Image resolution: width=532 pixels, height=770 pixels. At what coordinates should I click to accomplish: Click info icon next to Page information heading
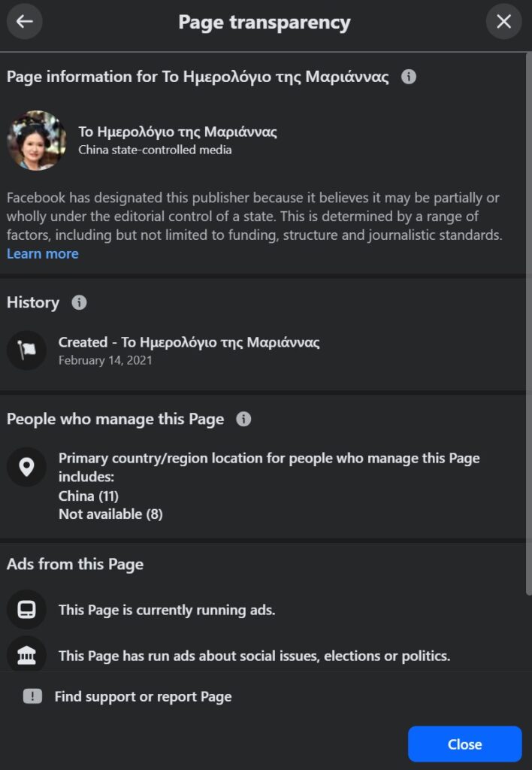(x=408, y=77)
